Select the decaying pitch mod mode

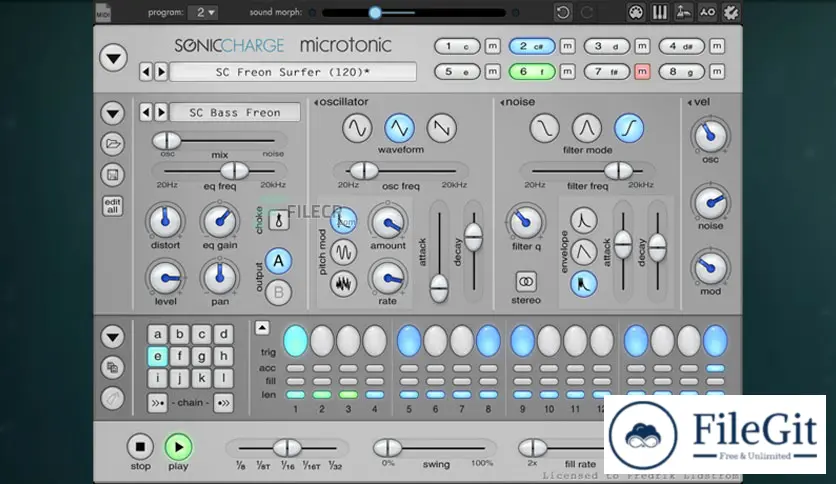click(343, 221)
